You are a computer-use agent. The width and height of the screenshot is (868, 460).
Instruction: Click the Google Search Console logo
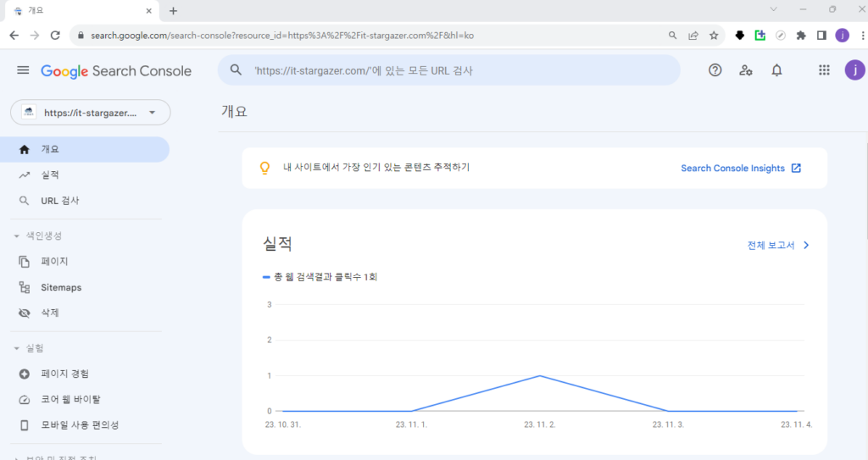click(x=115, y=71)
